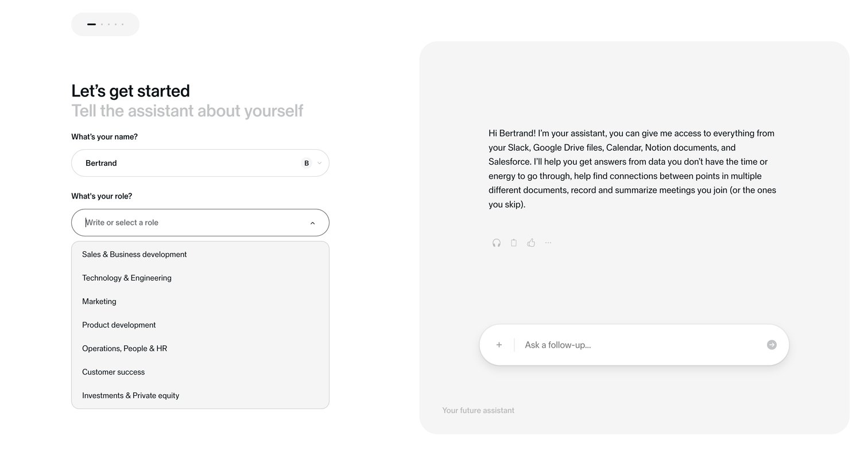868x467 pixels.
Task: Pick Customer success from list
Action: (x=200, y=372)
